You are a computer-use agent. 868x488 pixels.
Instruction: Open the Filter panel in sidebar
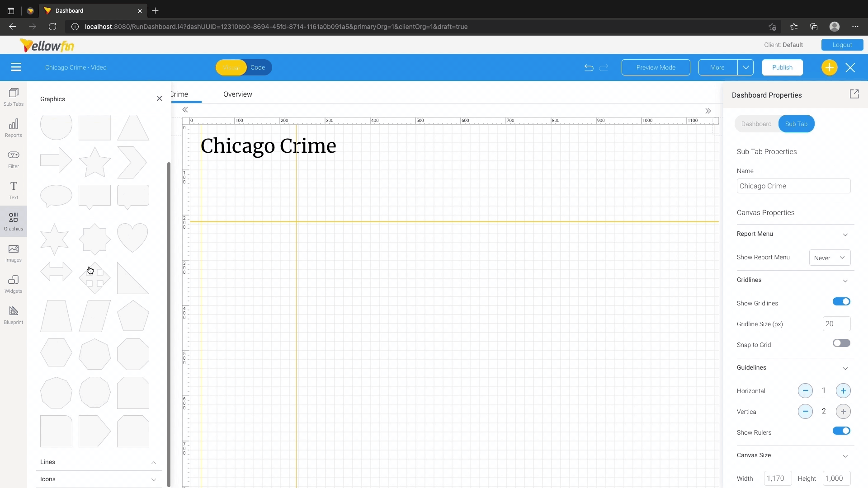click(x=14, y=159)
